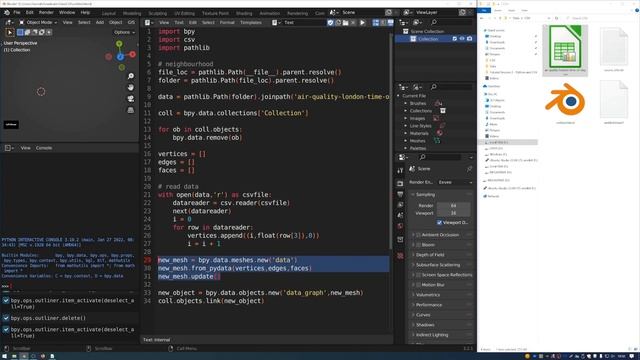Expand Performance panel
This screenshot has height=360, width=640.
(429, 305)
